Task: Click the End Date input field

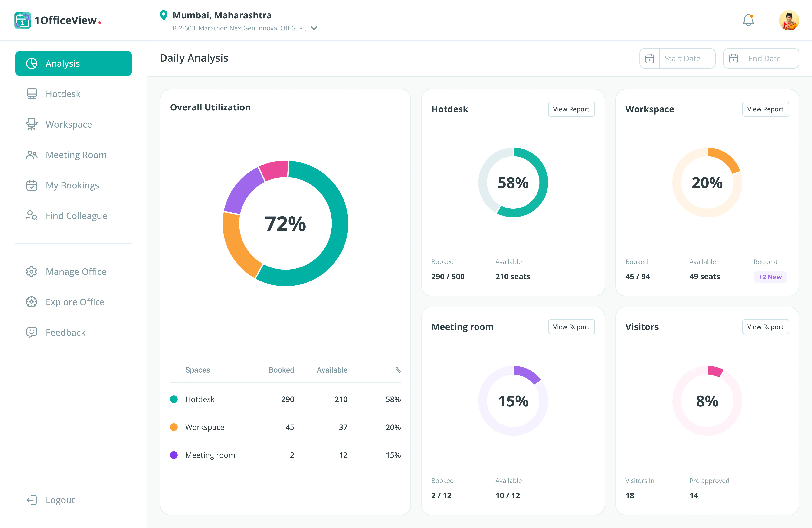Action: pos(761,59)
